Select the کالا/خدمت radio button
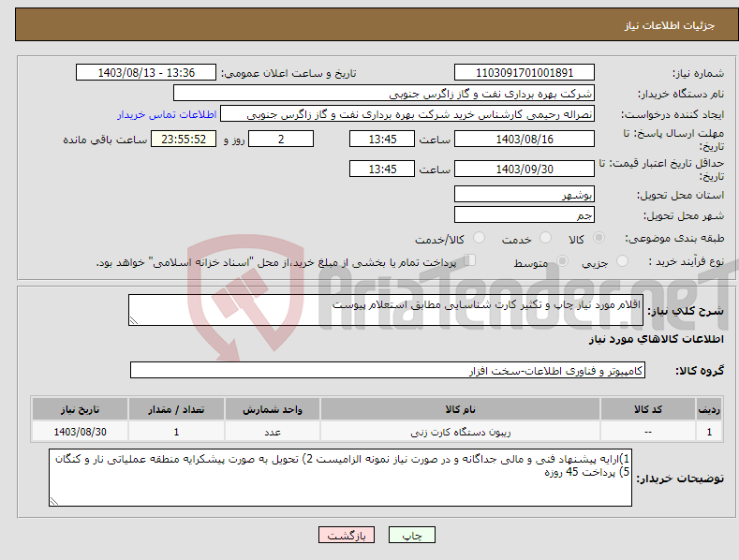Screen dimensions: 739x560 (479, 238)
